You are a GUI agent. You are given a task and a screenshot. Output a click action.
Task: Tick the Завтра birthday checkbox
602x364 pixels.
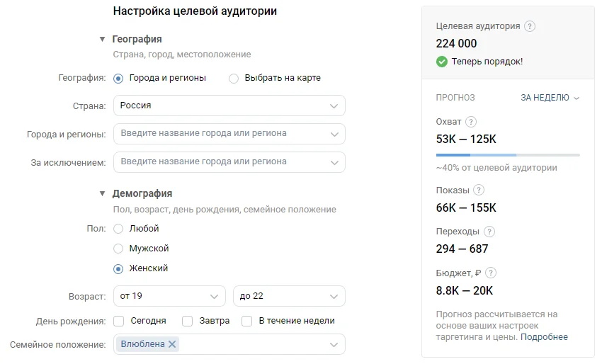[x=188, y=321]
